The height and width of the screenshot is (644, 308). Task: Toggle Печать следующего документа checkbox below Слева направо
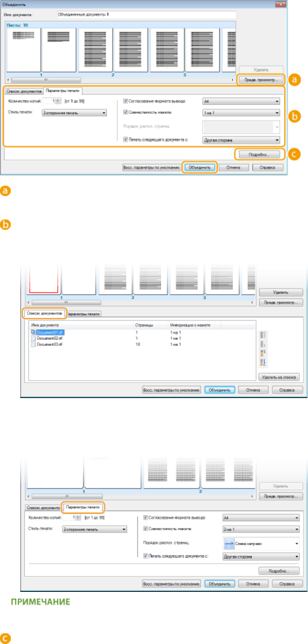[x=145, y=556]
